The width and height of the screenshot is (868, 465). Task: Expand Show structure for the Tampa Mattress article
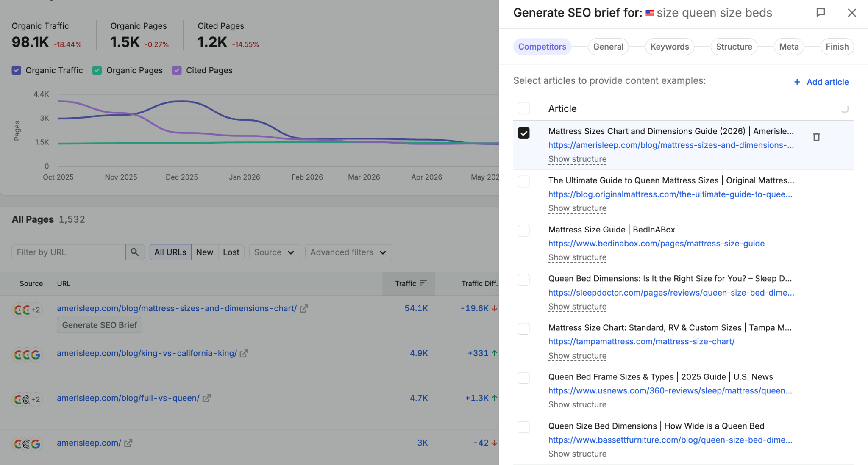[x=577, y=355]
